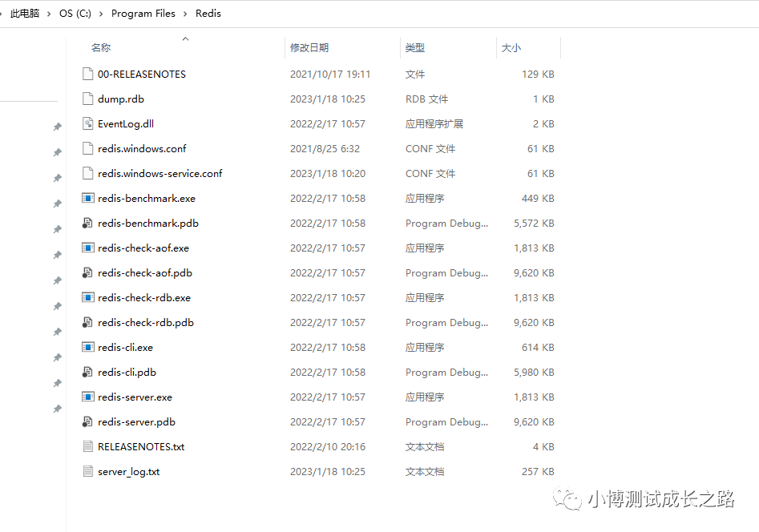Sort files by 修改日期 column header
This screenshot has width=759, height=532.
tap(309, 47)
